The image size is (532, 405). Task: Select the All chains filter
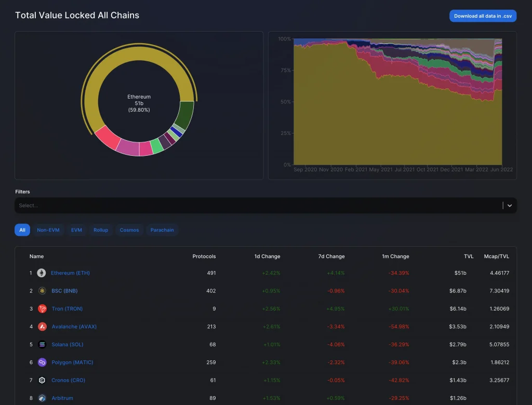click(22, 230)
